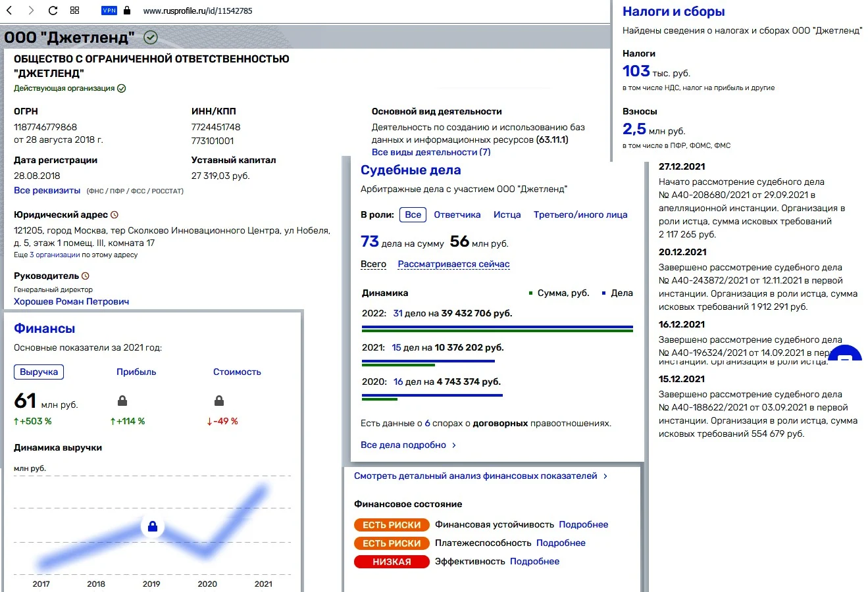The image size is (868, 592).
Task: Go back with the browser back arrow
Action: 9,11
